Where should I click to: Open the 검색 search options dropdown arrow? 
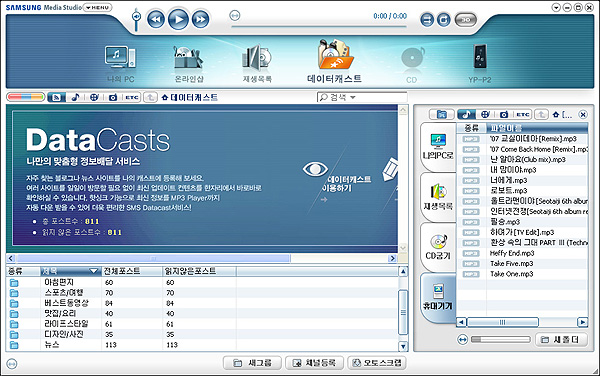pyautogui.click(x=353, y=98)
